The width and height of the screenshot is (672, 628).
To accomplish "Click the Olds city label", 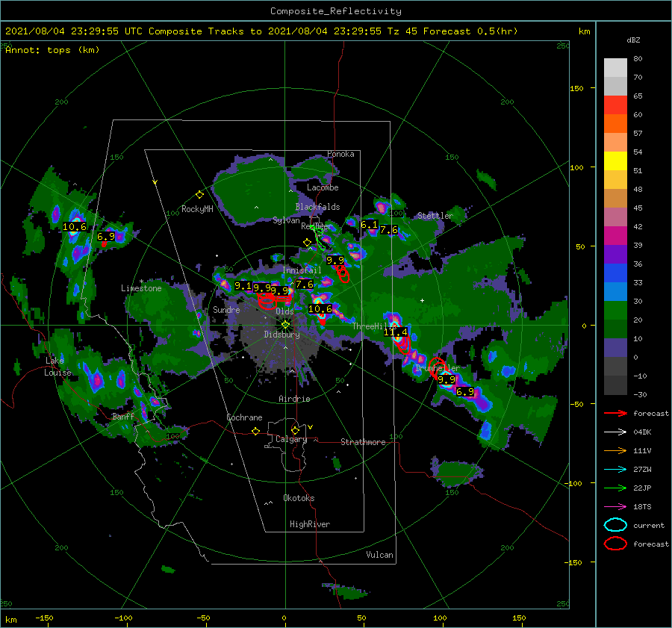I will coord(284,311).
